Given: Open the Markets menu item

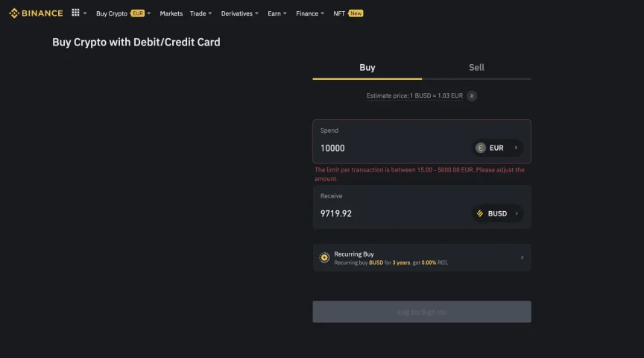Looking at the screenshot, I should pyautogui.click(x=171, y=13).
